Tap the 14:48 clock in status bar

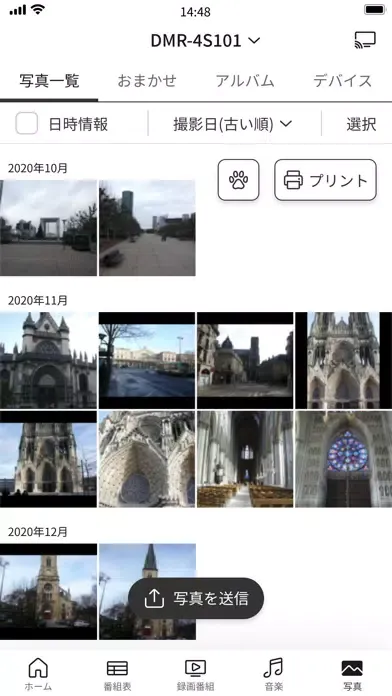(x=195, y=12)
